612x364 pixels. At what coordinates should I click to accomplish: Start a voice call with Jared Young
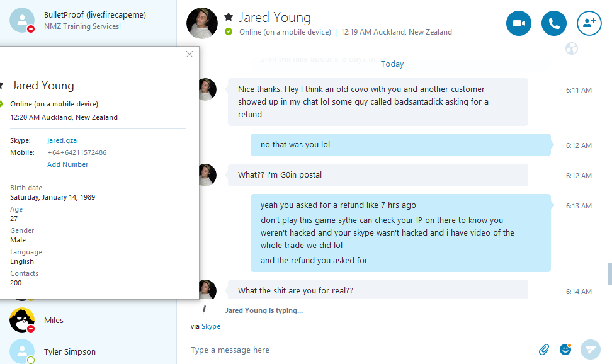pyautogui.click(x=553, y=23)
